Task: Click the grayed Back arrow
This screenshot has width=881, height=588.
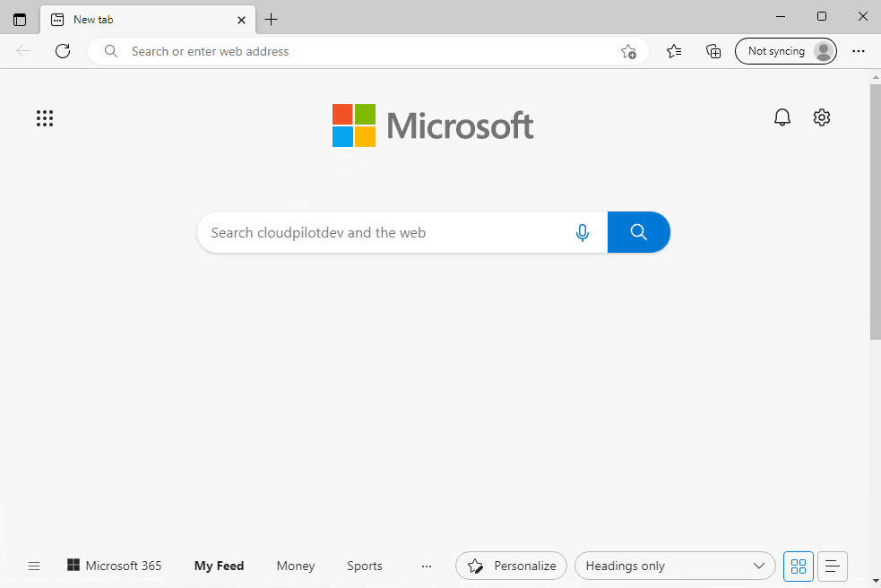Action: (x=23, y=51)
